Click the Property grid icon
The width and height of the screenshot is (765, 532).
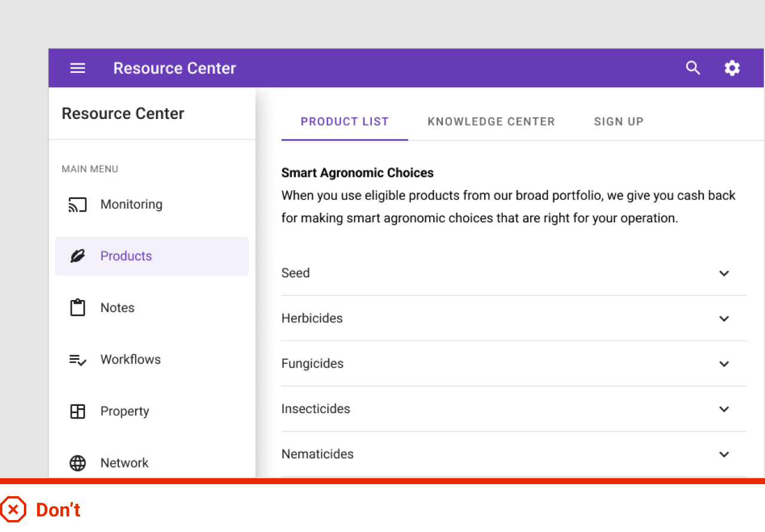(x=78, y=411)
